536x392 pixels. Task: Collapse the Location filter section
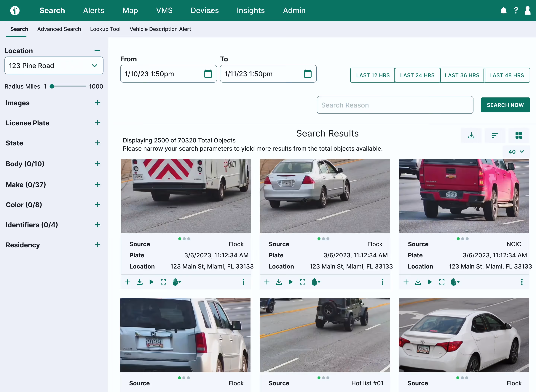[x=97, y=51]
